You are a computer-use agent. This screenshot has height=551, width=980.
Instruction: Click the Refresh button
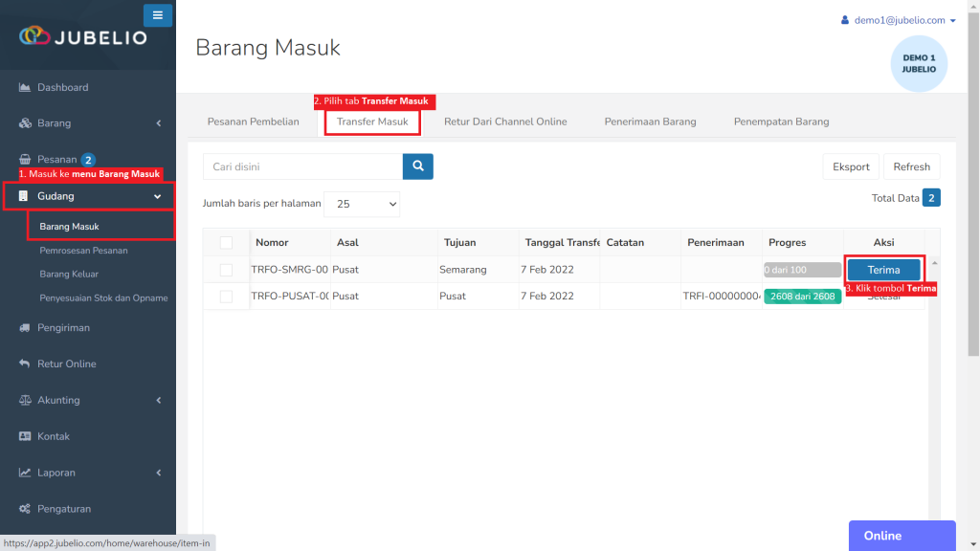click(x=912, y=166)
